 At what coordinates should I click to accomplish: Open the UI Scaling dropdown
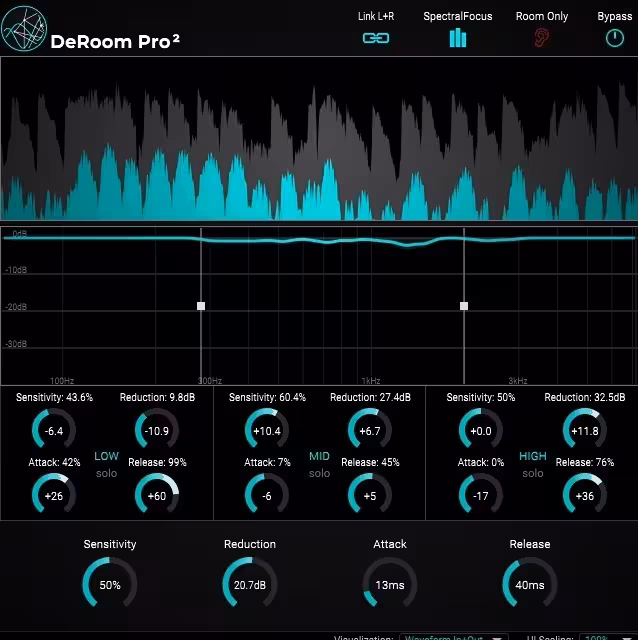pos(607,637)
